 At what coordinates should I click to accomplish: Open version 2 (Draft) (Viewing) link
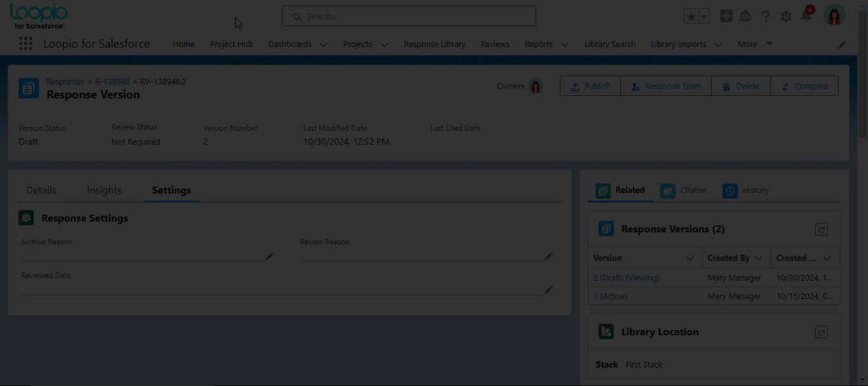click(627, 278)
